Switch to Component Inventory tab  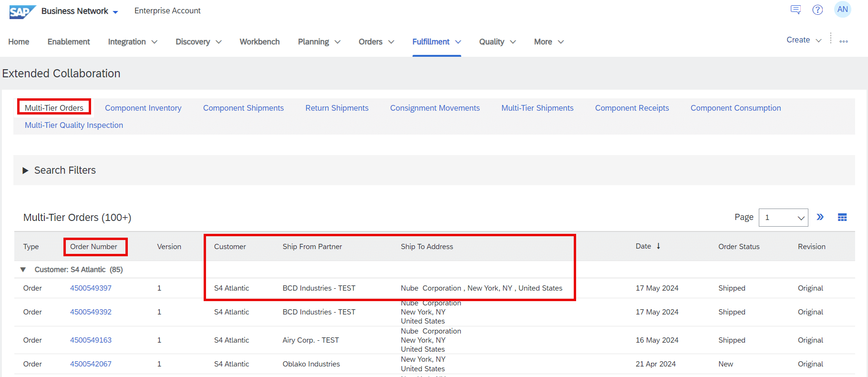[x=143, y=108]
